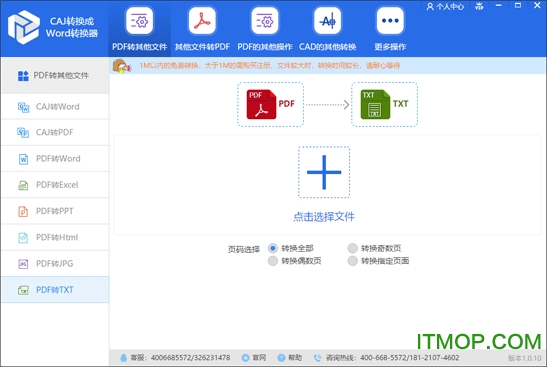Select 转换偶数页 radio button

pos(273,261)
